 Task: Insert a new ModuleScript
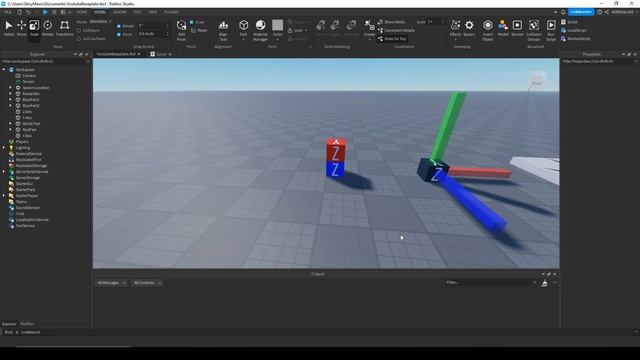click(576, 39)
